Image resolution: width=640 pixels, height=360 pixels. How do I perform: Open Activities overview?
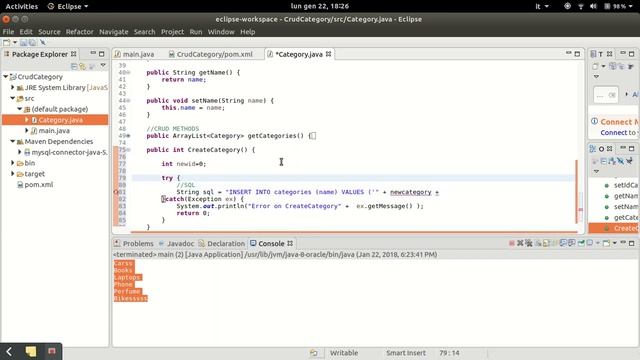22,6
